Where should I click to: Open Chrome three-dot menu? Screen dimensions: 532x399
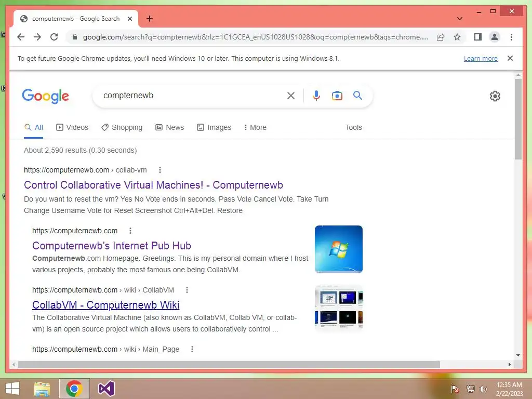click(511, 37)
